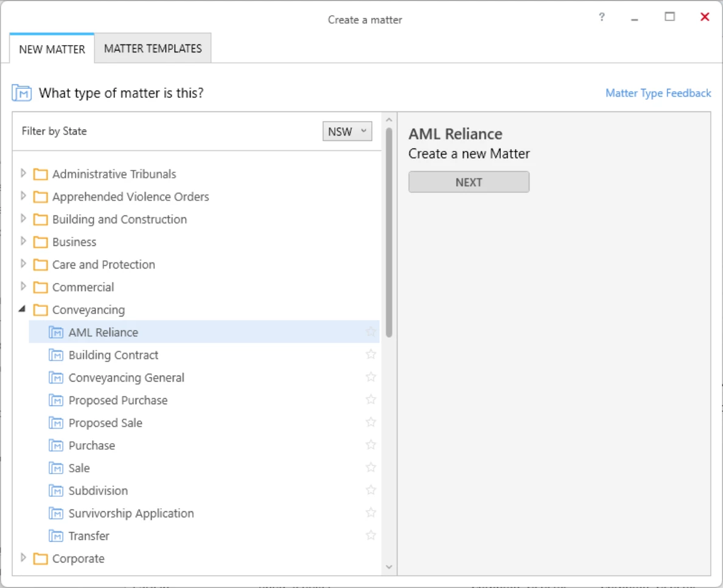Open the NSW state filter dropdown
723x588 pixels.
coord(348,131)
